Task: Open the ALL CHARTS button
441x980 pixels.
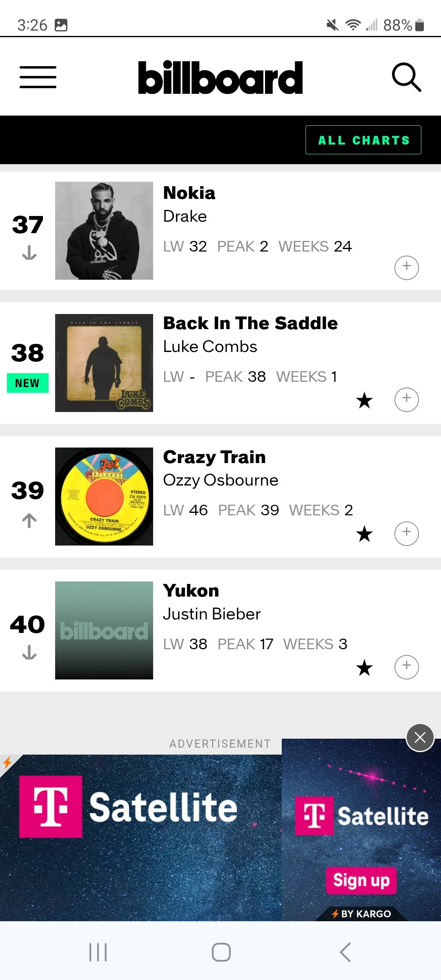Action: click(x=363, y=140)
